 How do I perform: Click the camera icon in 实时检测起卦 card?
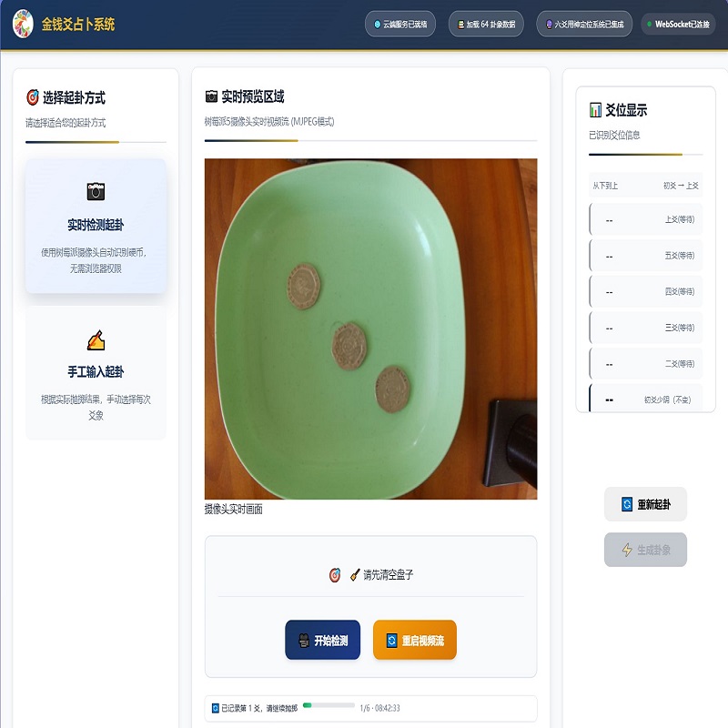click(x=96, y=191)
